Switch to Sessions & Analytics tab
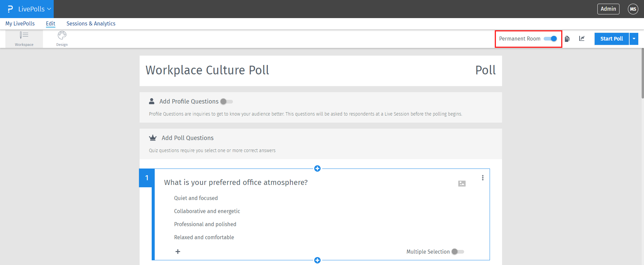This screenshot has height=265, width=644. [x=91, y=23]
